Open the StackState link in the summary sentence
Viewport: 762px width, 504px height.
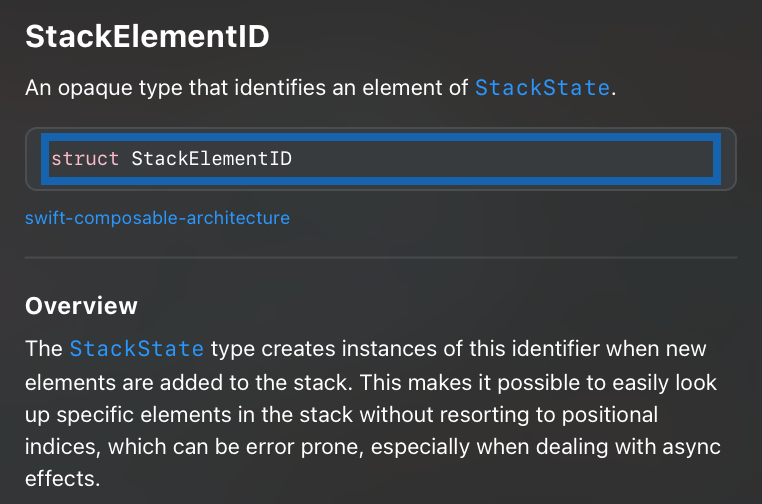542,88
